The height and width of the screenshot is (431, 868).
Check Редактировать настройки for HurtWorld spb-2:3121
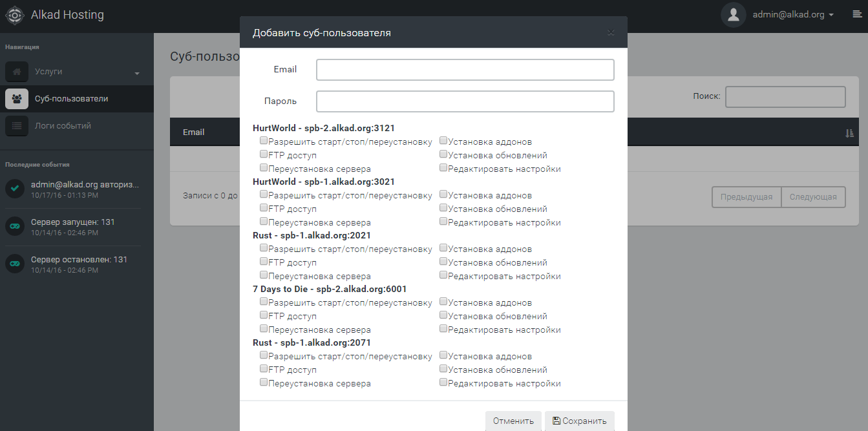click(443, 167)
